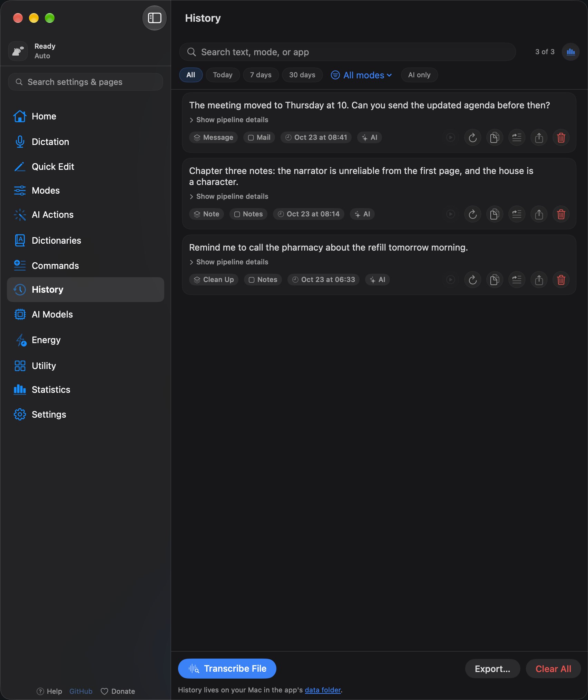Click the Export... button
588x700 pixels.
tap(492, 669)
